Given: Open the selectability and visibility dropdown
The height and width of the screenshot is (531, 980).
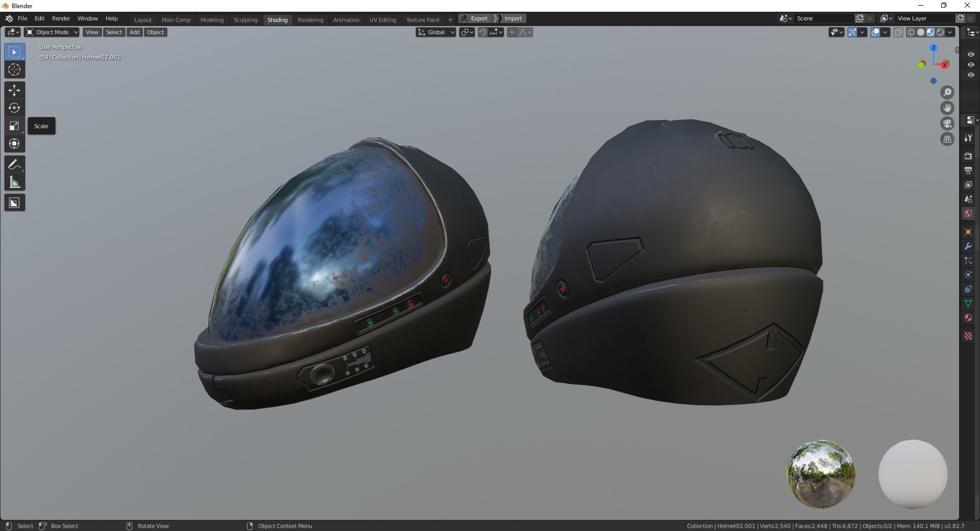Looking at the screenshot, I should (836, 32).
